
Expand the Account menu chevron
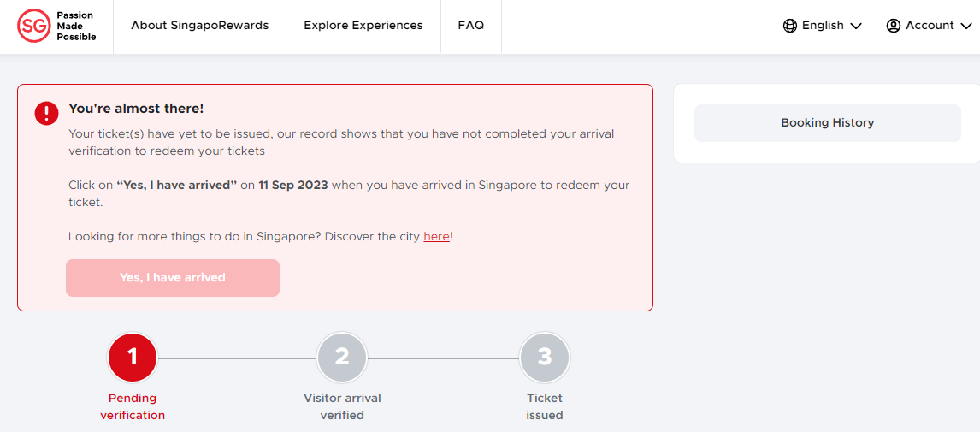click(x=966, y=27)
